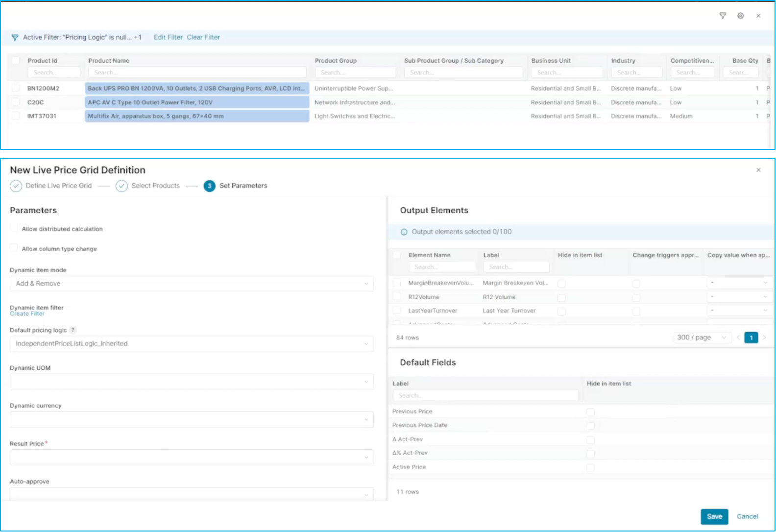Toggle Hide in item list for Previous Price

[x=590, y=412]
